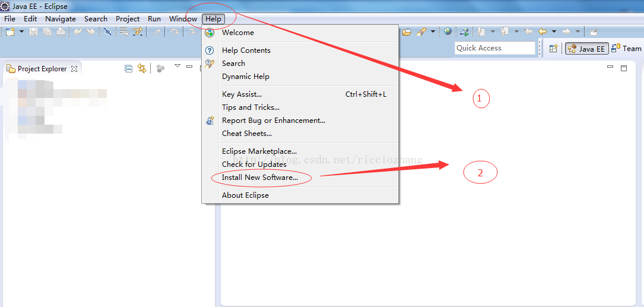This screenshot has height=307, width=644.
Task: Click the yellow Back navigation arrow
Action: point(543,31)
